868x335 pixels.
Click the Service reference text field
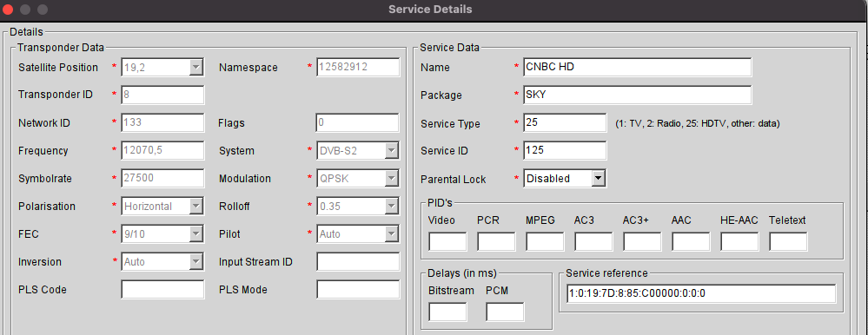701,293
